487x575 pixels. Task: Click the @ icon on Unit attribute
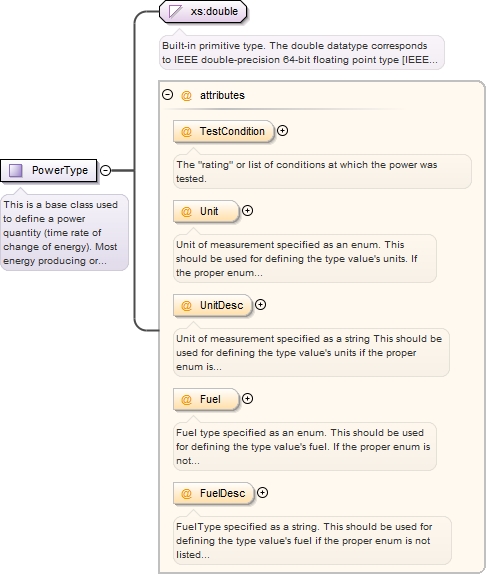coord(186,212)
